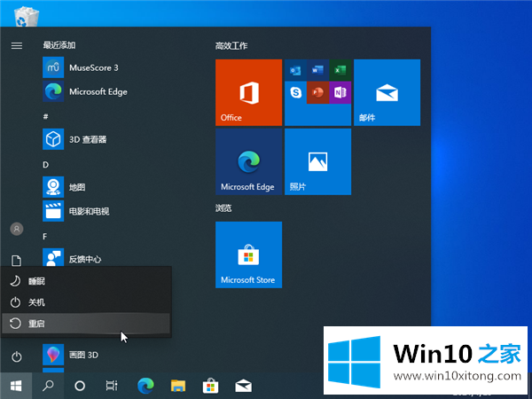Click the 高效工作 group header
The image size is (532, 399).
point(231,46)
